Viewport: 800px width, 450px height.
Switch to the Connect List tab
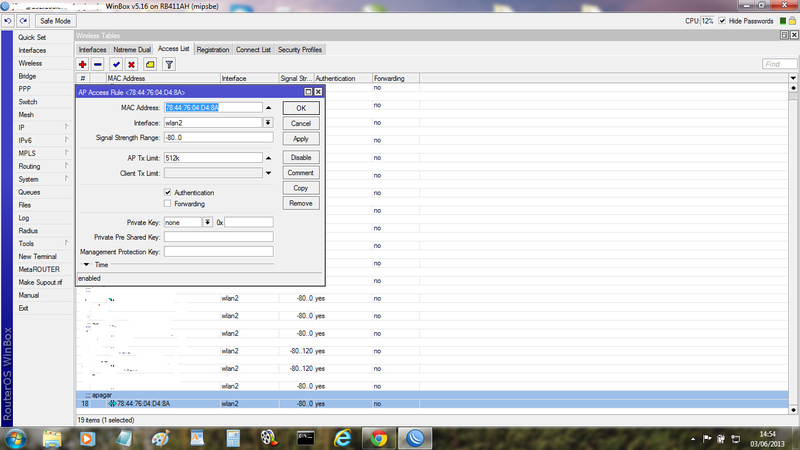[253, 49]
